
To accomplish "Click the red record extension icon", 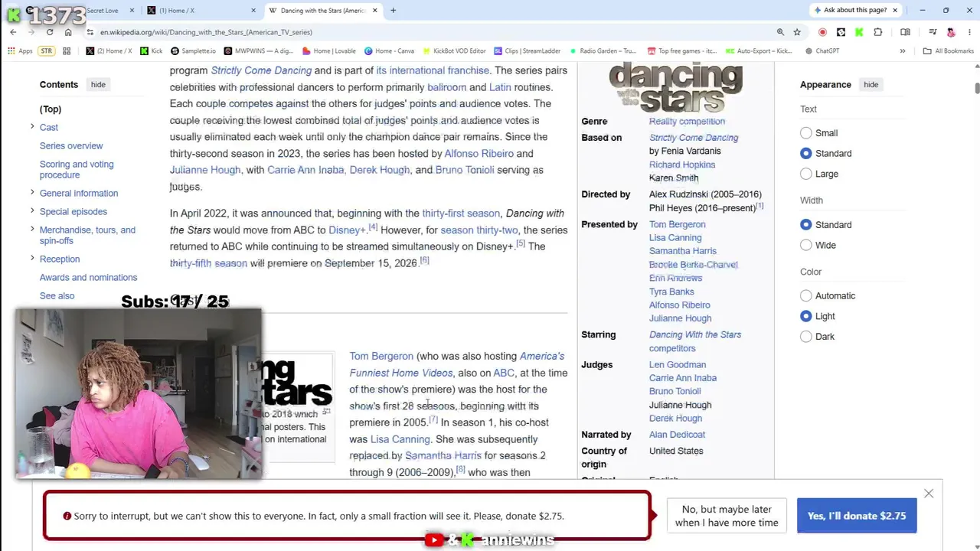I will coord(822,32).
